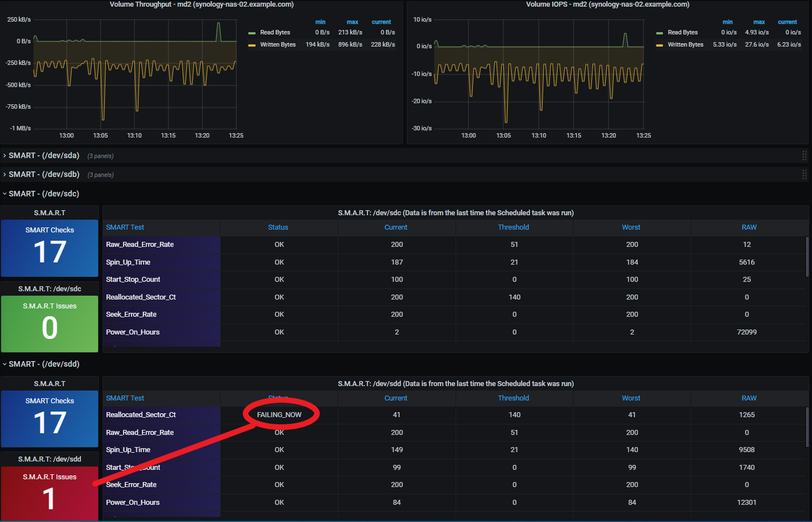Collapse the SMART - (/dev/sdd) row chevron
This screenshot has height=522, width=812.
[5, 364]
